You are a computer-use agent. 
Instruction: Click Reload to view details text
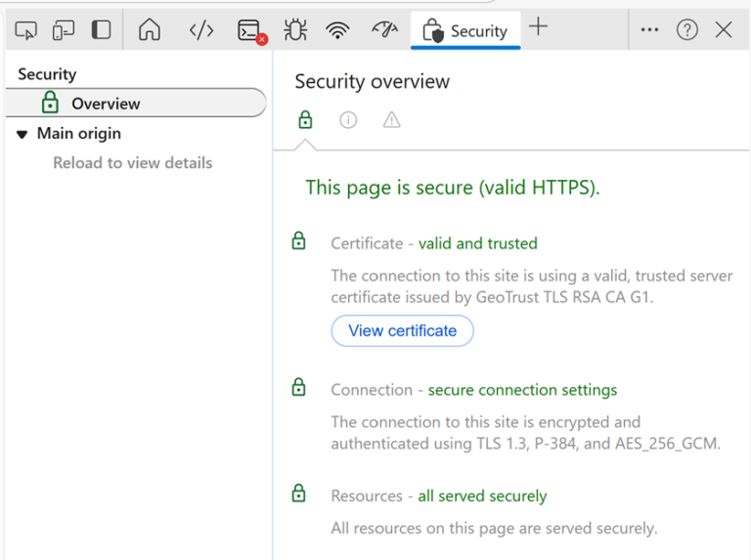tap(133, 163)
